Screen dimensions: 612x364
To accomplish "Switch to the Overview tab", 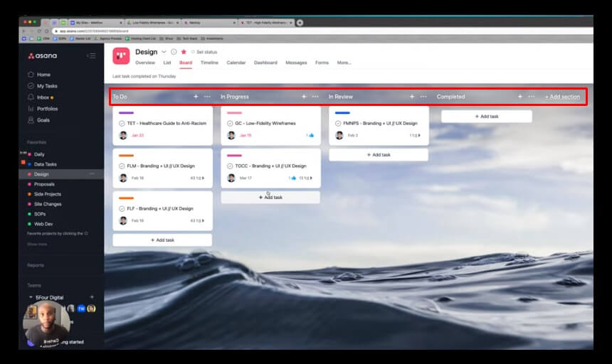I will [x=145, y=63].
